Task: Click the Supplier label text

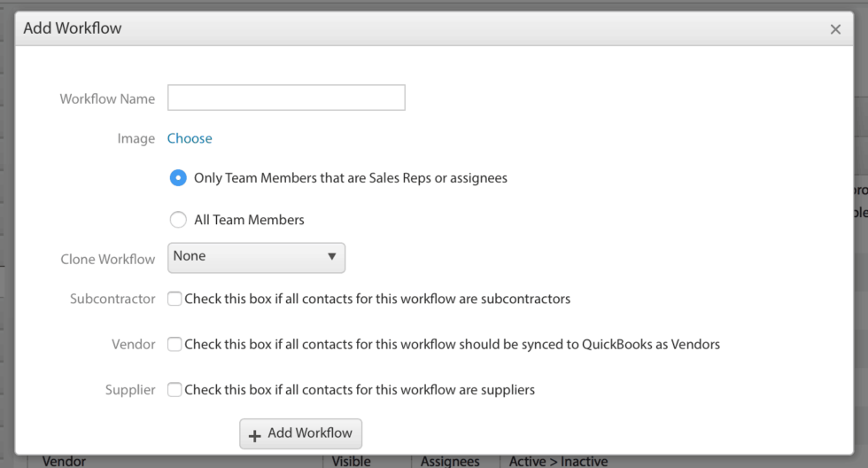Action: click(130, 390)
